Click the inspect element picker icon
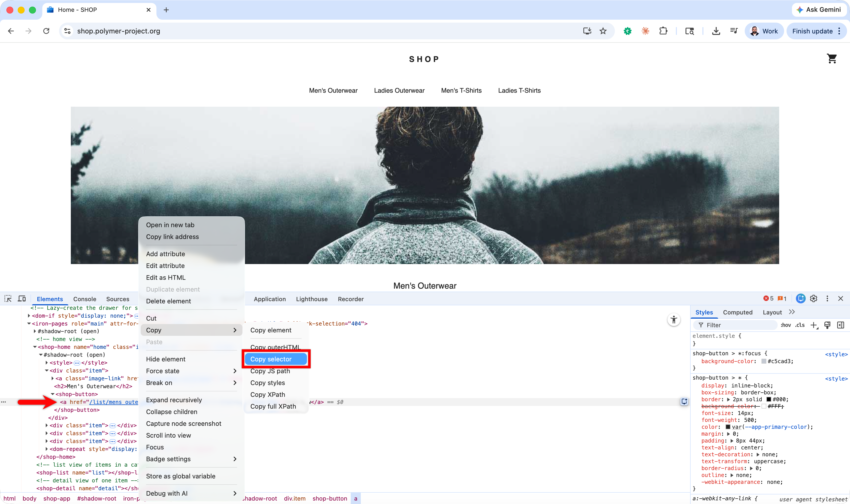Viewport: 850px width, 504px height. pos(8,298)
